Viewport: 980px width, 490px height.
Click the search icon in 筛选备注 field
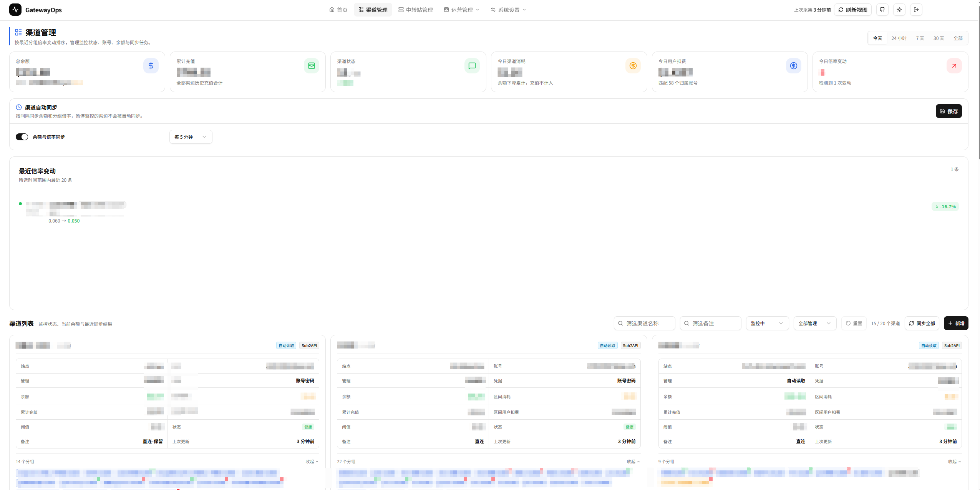(686, 323)
